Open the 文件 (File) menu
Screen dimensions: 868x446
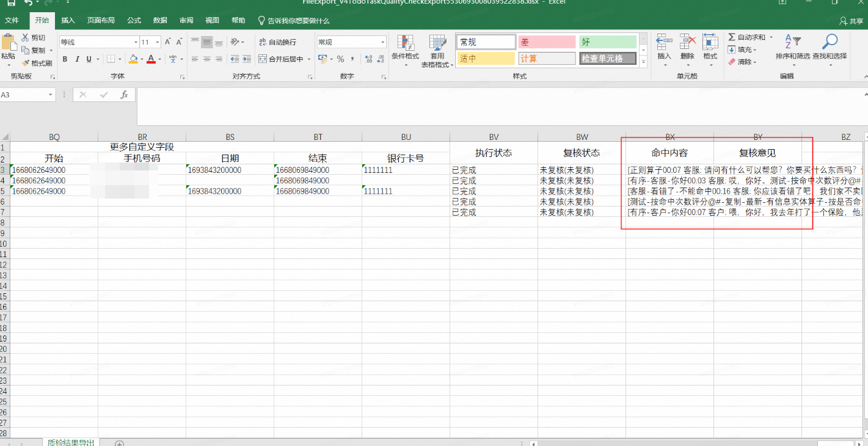coord(12,21)
